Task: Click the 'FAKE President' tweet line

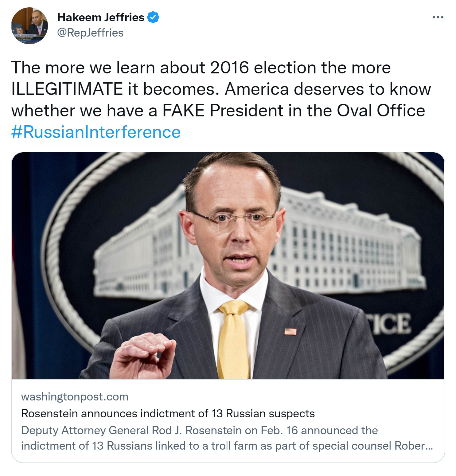Action: pos(218,111)
